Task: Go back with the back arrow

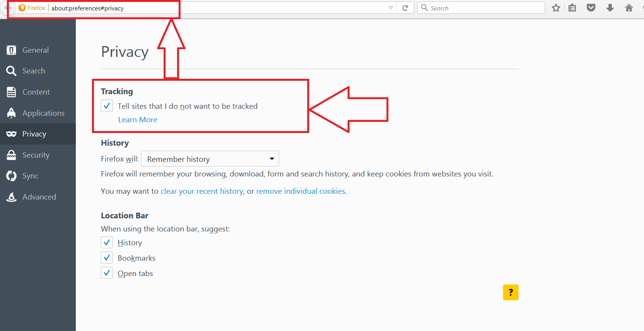Action: click(x=7, y=8)
